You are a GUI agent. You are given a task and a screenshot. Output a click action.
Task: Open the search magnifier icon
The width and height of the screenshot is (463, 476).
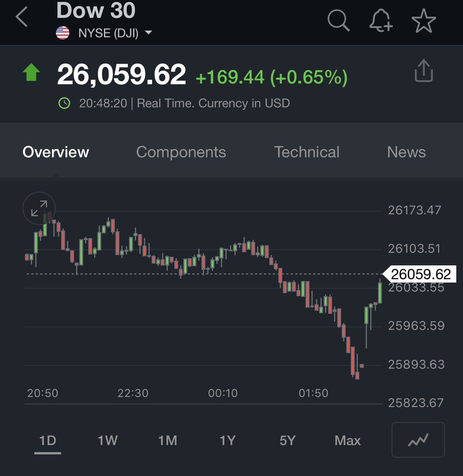[338, 20]
